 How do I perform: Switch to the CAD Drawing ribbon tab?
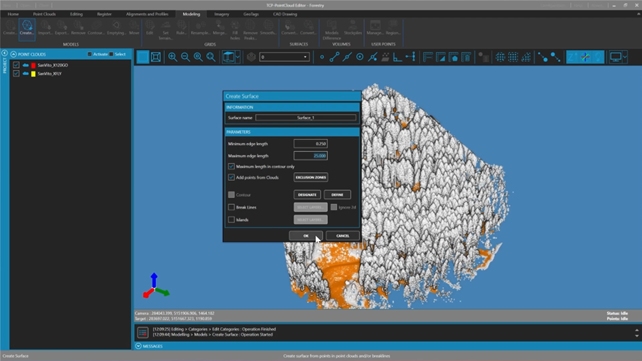285,14
